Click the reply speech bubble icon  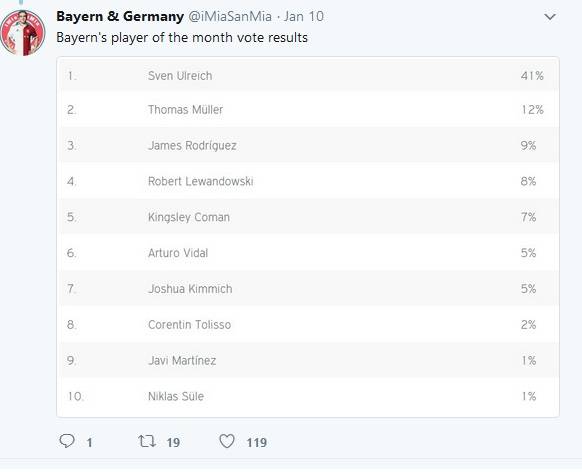tap(67, 441)
